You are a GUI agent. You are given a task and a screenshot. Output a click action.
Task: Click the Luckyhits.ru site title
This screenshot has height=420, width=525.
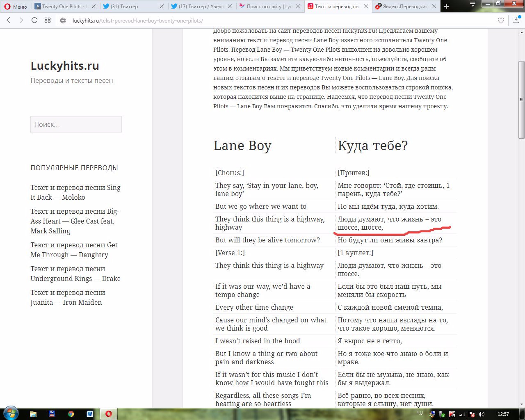pos(65,66)
